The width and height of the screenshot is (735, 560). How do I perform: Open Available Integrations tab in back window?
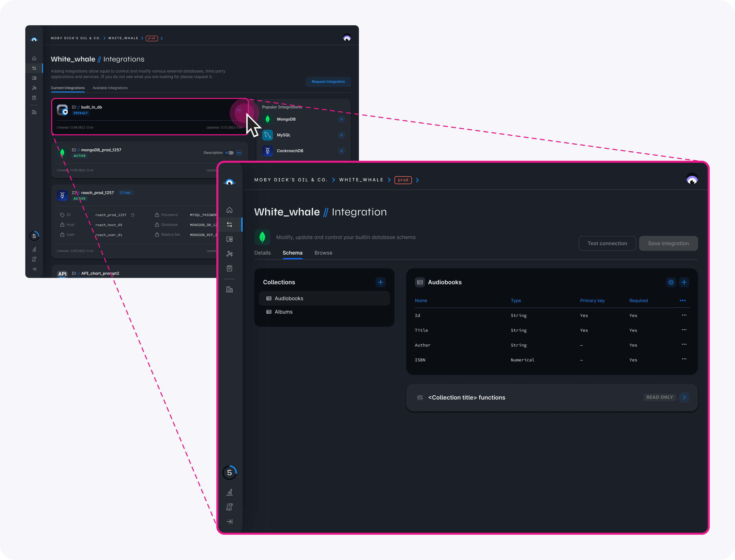110,88
